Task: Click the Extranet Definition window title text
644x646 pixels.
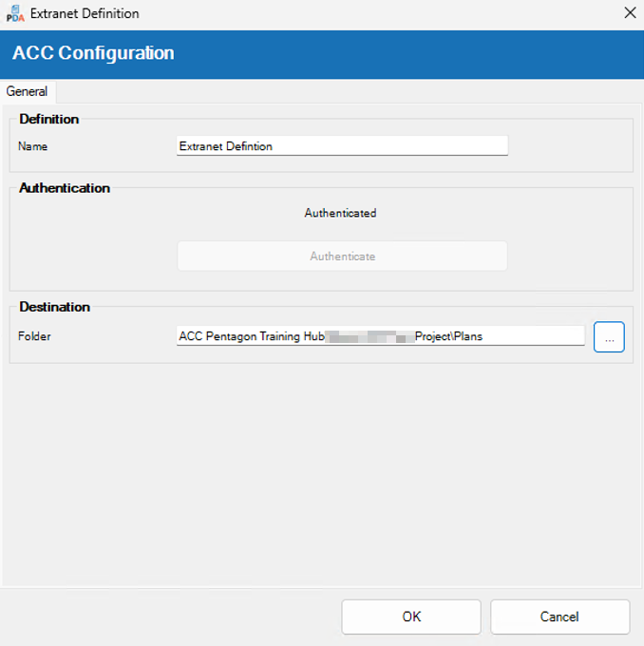Action: [x=85, y=14]
